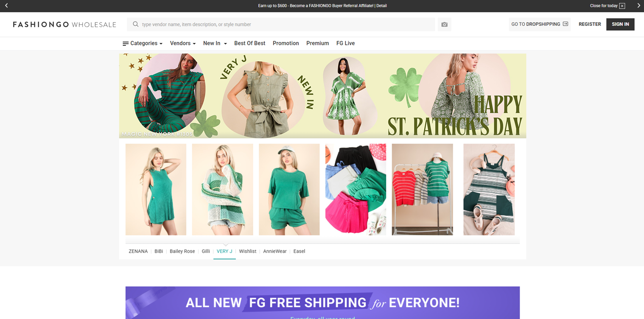Type in the vendor search field

[x=284, y=25]
